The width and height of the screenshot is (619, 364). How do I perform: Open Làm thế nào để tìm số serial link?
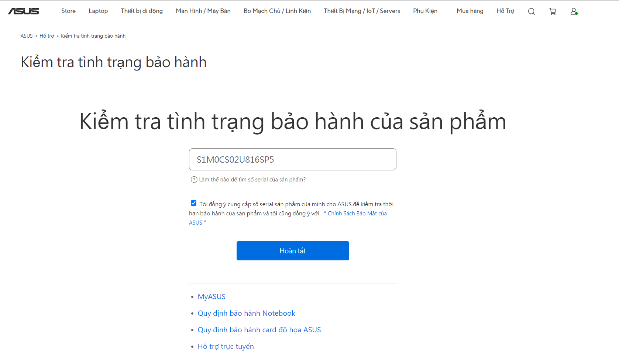click(252, 180)
